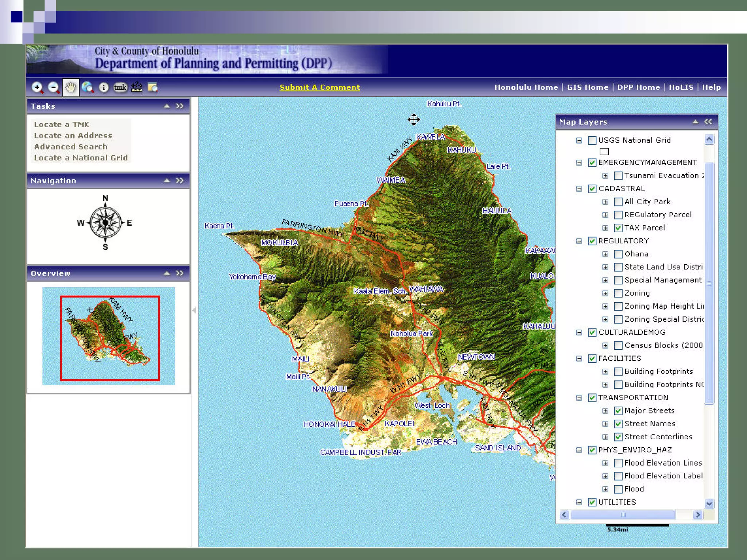The image size is (747, 560).
Task: Enable the Zoning layer checkbox
Action: [x=618, y=293]
